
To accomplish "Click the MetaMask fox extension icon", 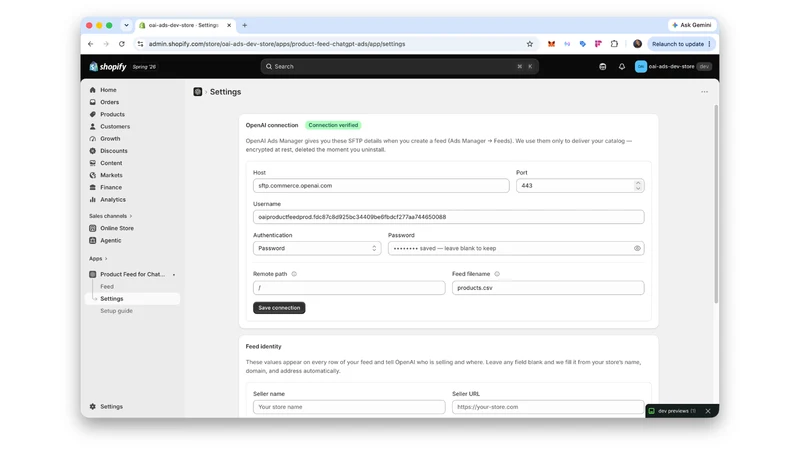I will (551, 44).
